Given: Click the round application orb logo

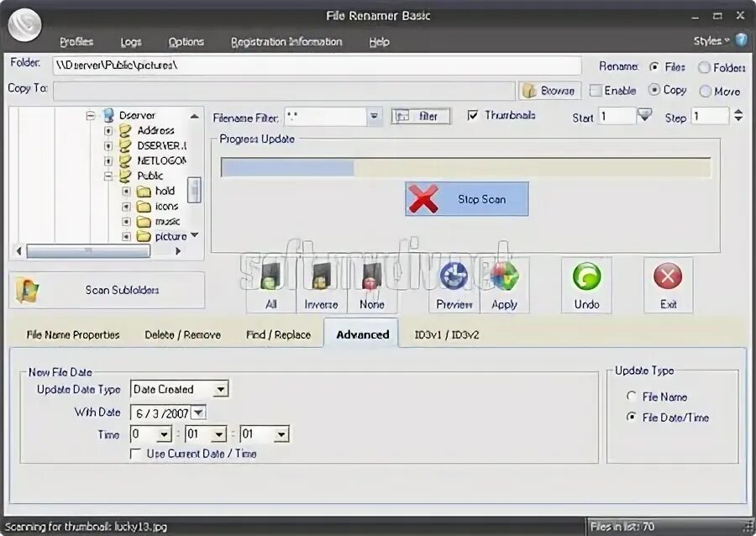Looking at the screenshot, I should (x=24, y=24).
